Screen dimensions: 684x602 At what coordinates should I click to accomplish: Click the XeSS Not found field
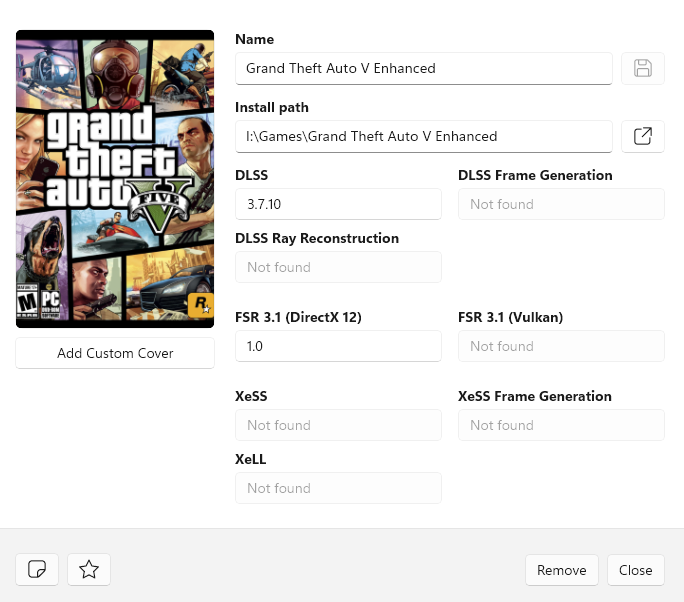tap(339, 425)
